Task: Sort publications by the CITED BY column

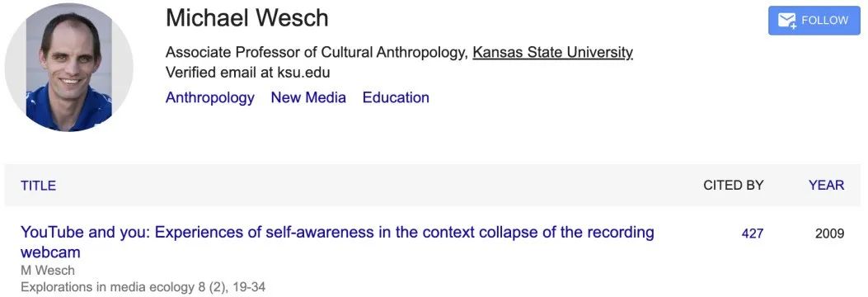Action: tap(734, 186)
